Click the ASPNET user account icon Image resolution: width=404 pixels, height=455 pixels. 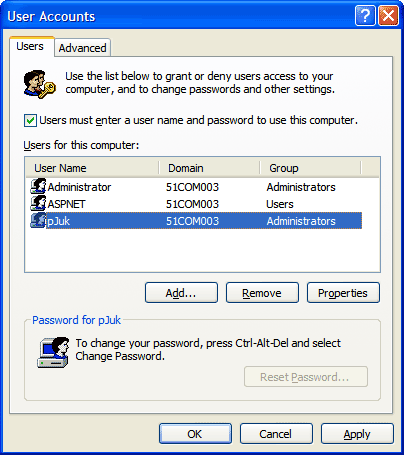coord(38,203)
